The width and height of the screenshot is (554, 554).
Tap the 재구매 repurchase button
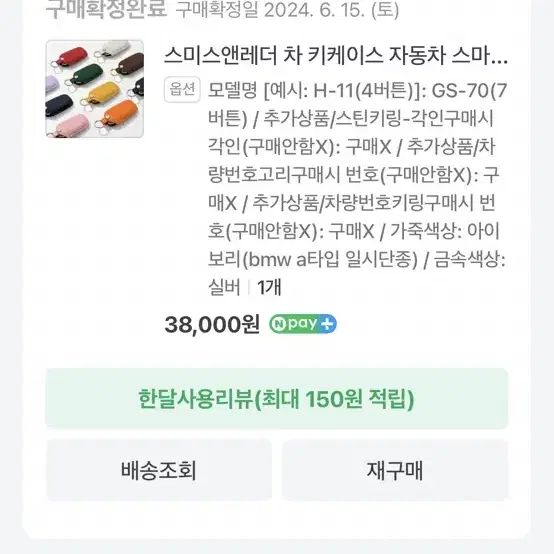click(395, 470)
